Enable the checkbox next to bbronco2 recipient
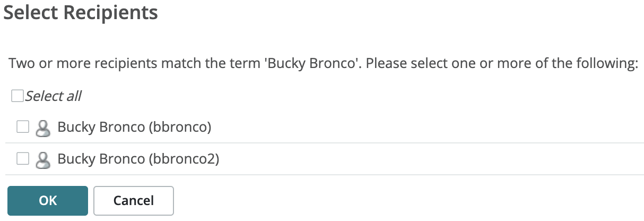The width and height of the screenshot is (644, 221). pos(23,158)
